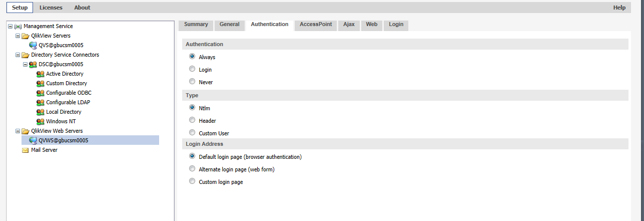The width and height of the screenshot is (644, 221).
Task: Select Windows NT label in tree
Action: [61, 121]
